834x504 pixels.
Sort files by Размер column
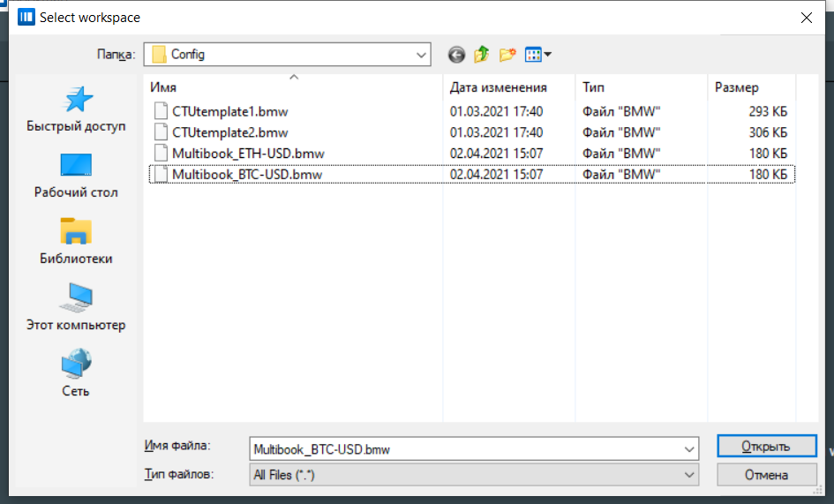(737, 87)
